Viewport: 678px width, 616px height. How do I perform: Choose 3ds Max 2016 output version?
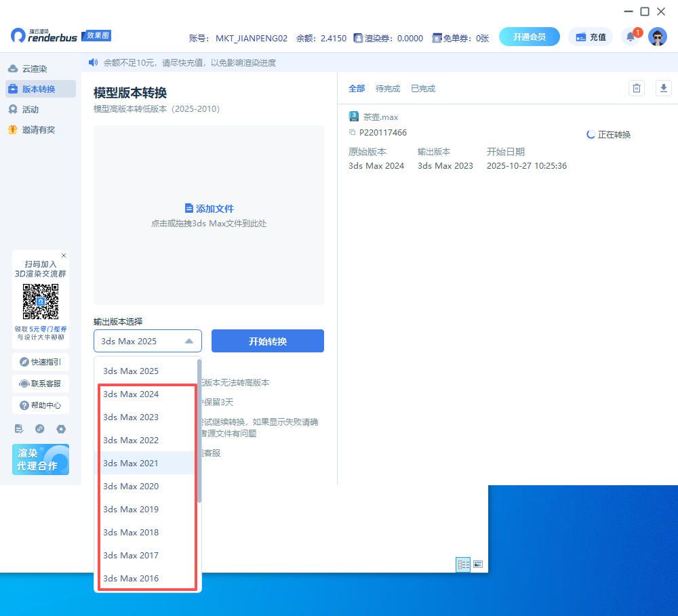tap(131, 579)
